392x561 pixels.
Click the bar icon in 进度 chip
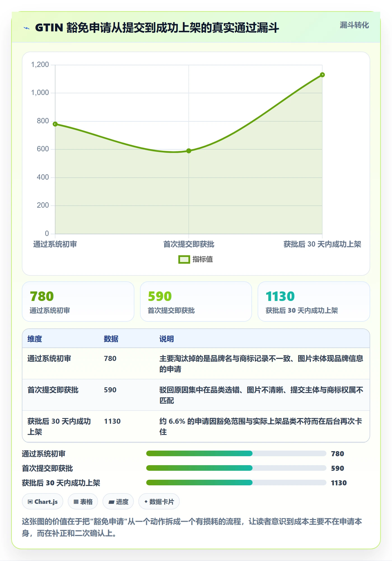[x=111, y=502]
